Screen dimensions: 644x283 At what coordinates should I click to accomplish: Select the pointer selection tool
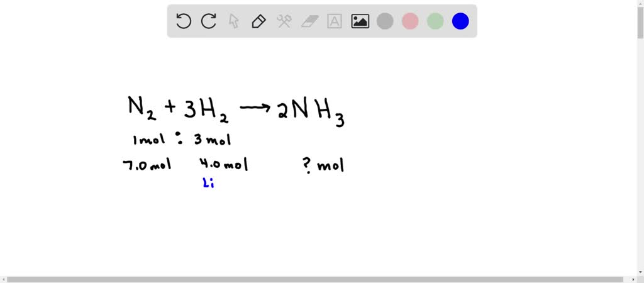coord(234,21)
